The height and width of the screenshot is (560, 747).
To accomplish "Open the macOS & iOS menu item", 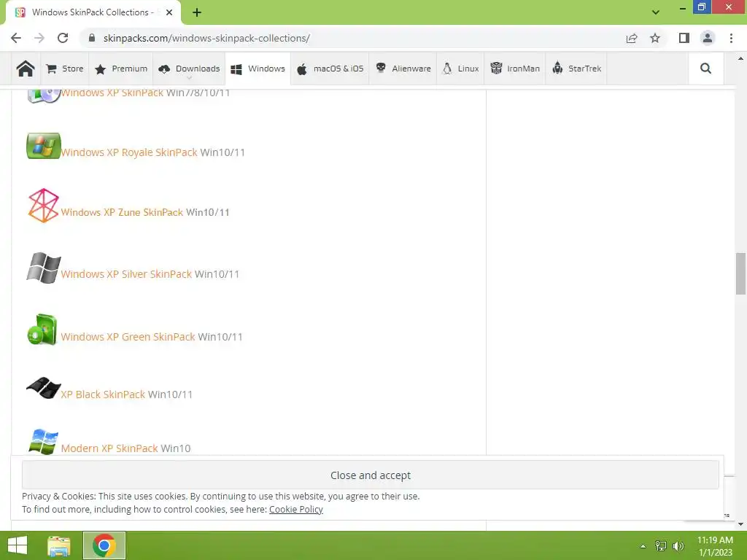I will [x=330, y=69].
